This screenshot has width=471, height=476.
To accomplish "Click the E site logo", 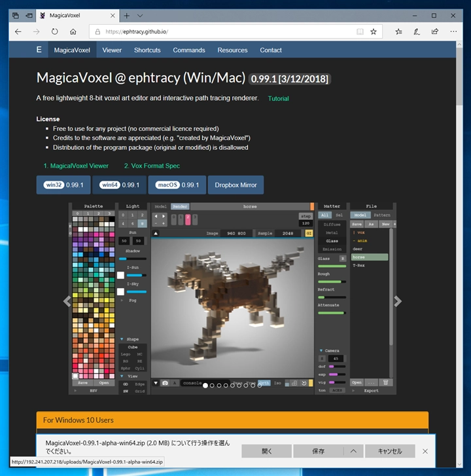I will point(39,50).
